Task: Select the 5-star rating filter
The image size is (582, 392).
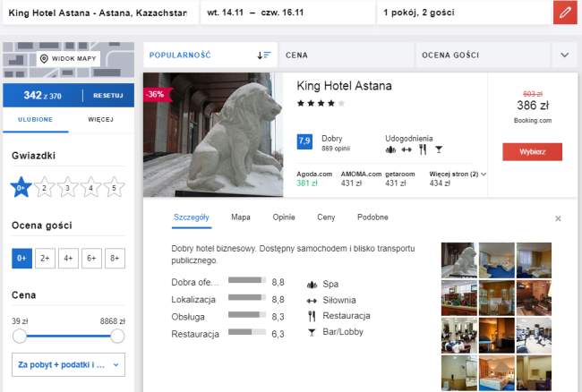Action: [x=114, y=187]
